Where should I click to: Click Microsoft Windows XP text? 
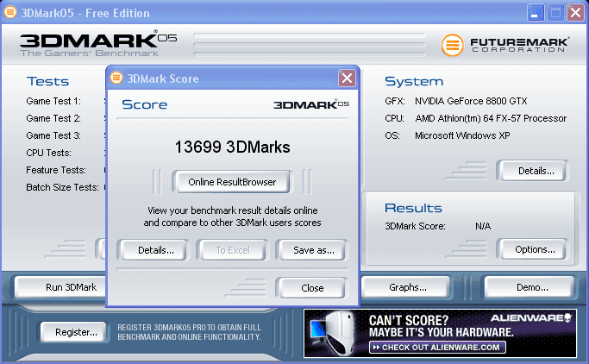[462, 135]
